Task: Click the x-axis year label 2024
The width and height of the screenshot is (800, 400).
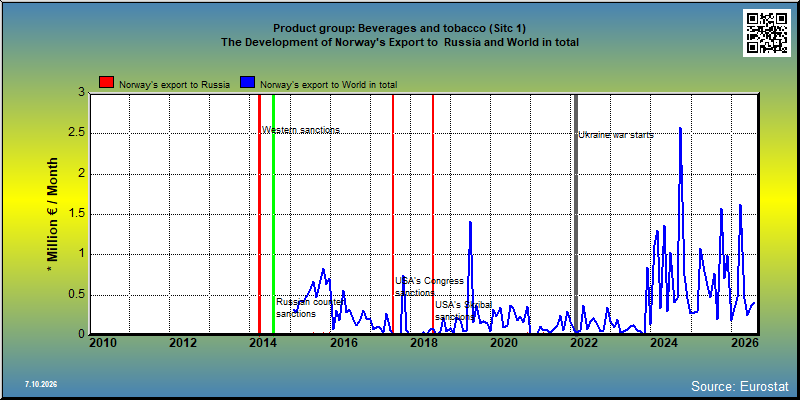Action: pos(664,342)
